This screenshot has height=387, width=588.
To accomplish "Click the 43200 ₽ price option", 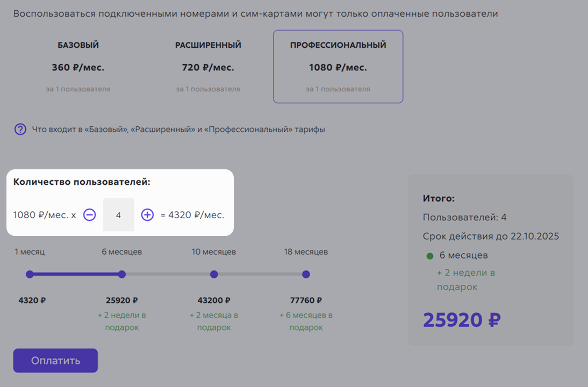I will 214,300.
